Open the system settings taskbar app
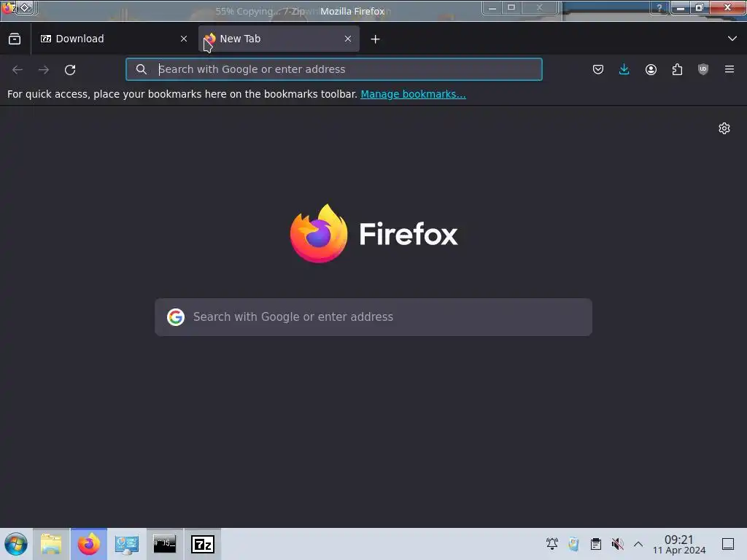Screen dimensions: 747x560 click(x=127, y=544)
